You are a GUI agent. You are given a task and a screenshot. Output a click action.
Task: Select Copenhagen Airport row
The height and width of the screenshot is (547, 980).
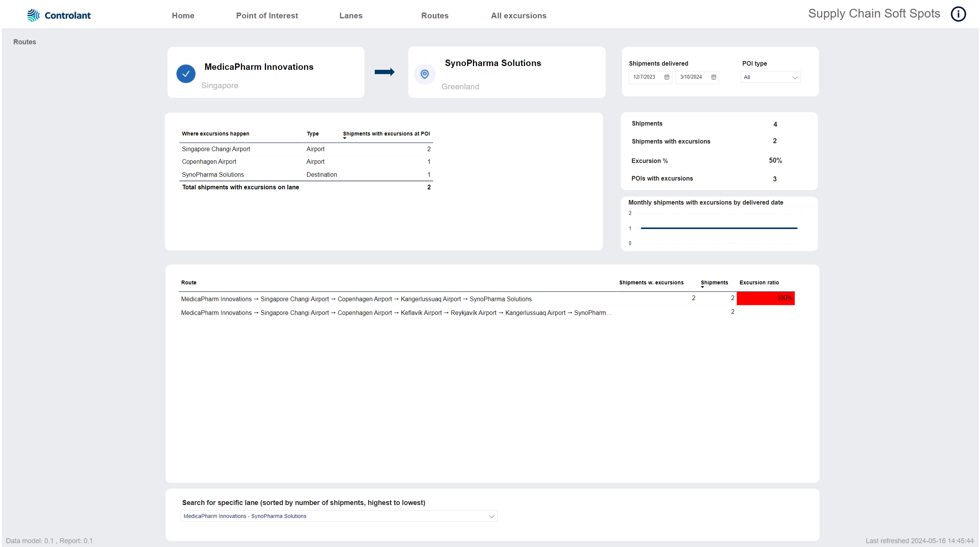(x=306, y=162)
